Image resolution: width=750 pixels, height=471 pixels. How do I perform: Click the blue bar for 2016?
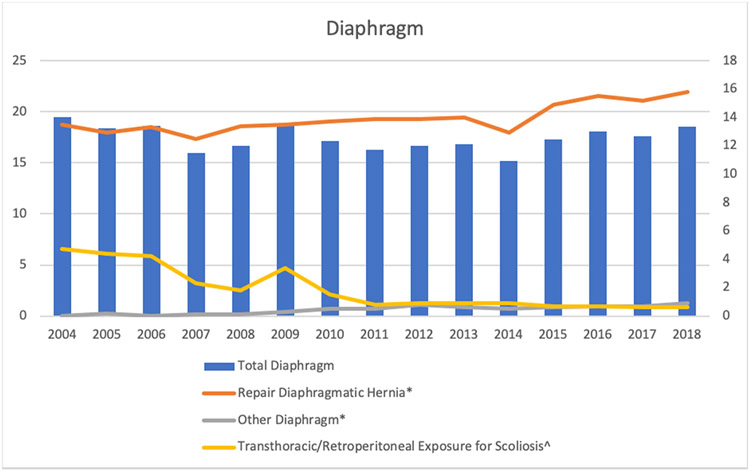click(598, 223)
